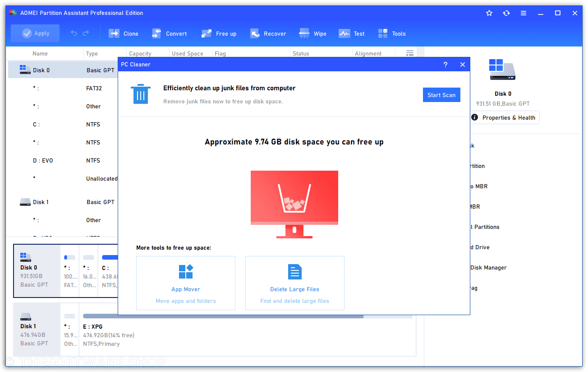
Task: Click the trash can icon in PC Cleaner
Action: click(x=141, y=94)
